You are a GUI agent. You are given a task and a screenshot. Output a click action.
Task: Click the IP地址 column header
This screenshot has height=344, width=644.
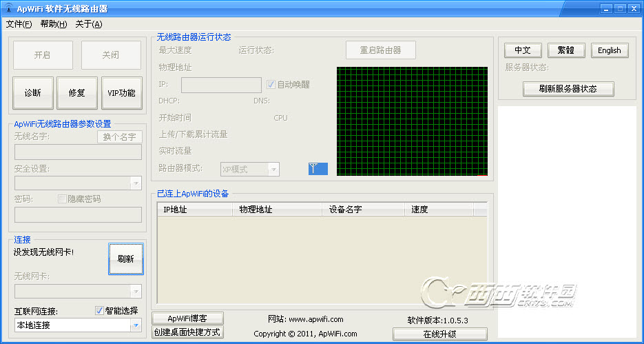coord(195,210)
